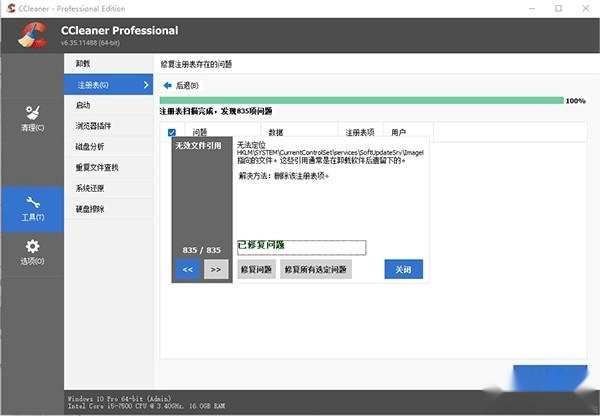Open 重复文件查找 (Duplicate Finder)
This screenshot has height=416, width=600.
(x=97, y=167)
